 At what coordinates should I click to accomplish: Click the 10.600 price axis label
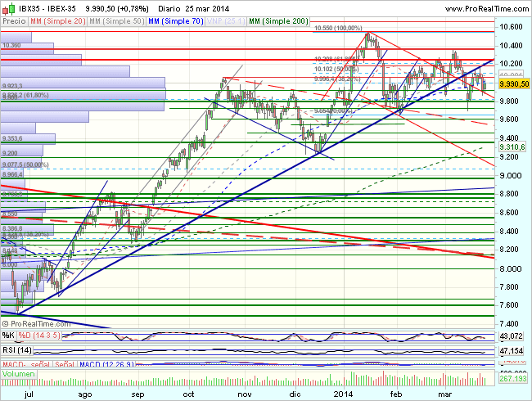(512, 27)
